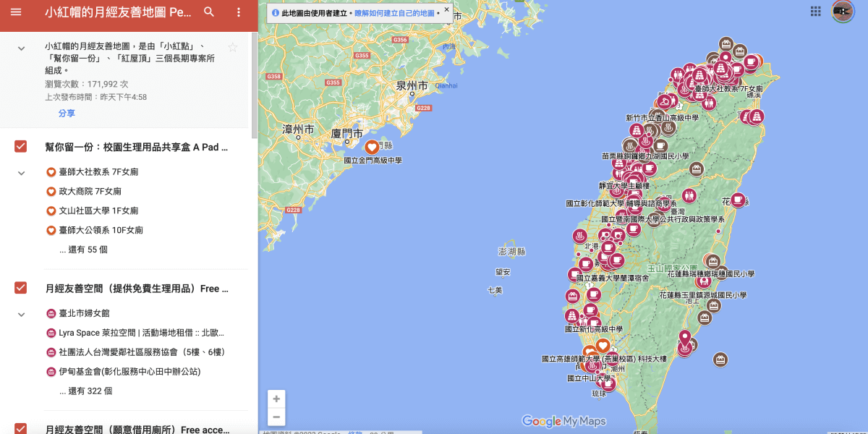
Task: Zoom out with the minus button
Action: (276, 417)
